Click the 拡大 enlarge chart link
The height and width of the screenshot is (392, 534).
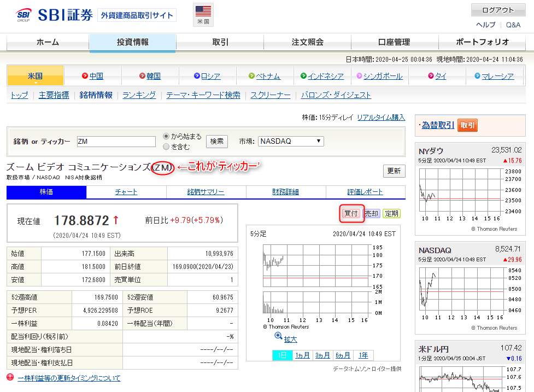coord(290,340)
